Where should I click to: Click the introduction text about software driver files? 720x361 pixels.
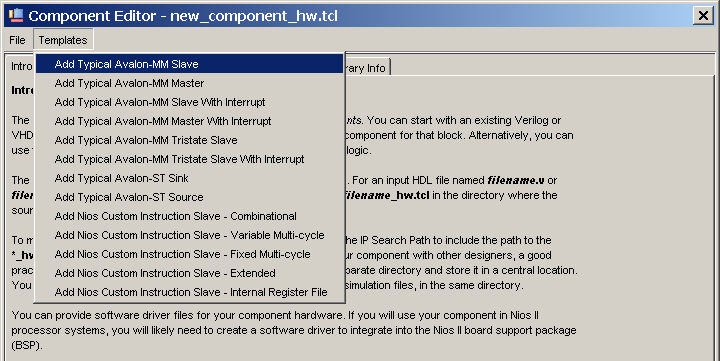tap(294, 330)
